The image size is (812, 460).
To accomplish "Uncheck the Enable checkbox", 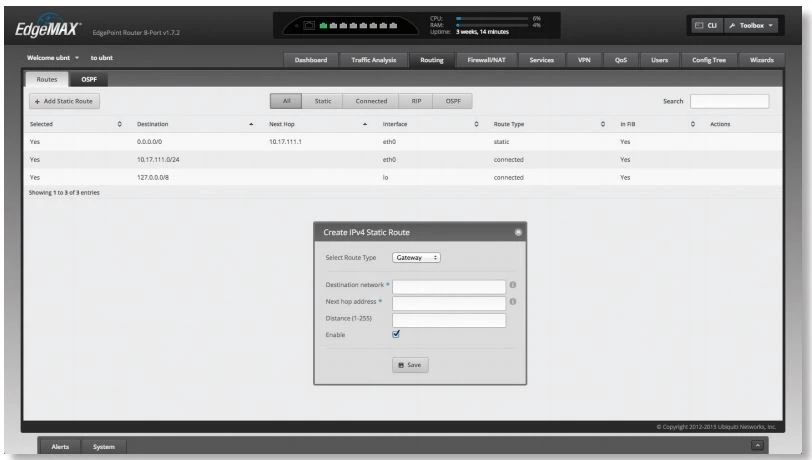I will [396, 335].
